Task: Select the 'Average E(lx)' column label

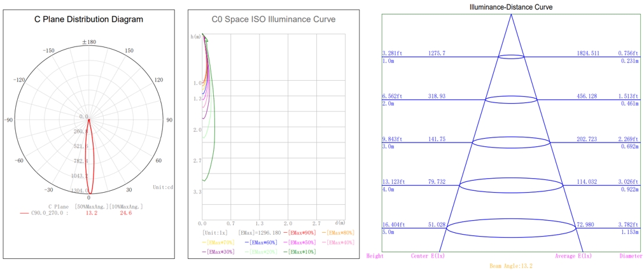Action: (573, 256)
